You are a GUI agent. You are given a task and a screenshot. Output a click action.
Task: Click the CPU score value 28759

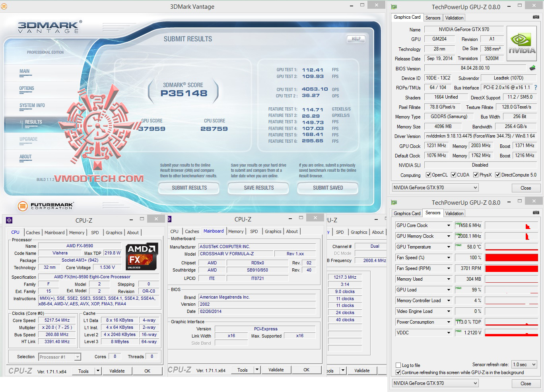pyautogui.click(x=214, y=129)
